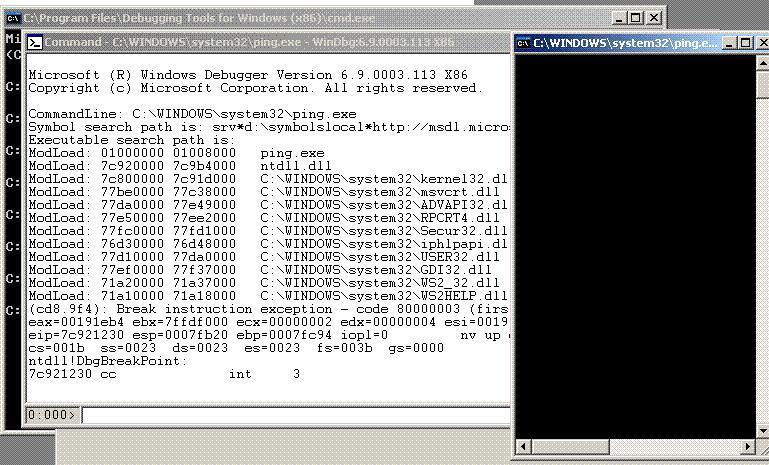Click the msvcrt.dll ModLoad line
The image size is (769, 465).
(264, 192)
